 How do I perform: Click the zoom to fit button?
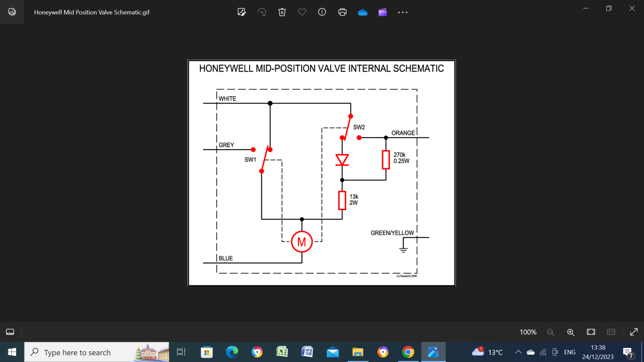pos(591,332)
